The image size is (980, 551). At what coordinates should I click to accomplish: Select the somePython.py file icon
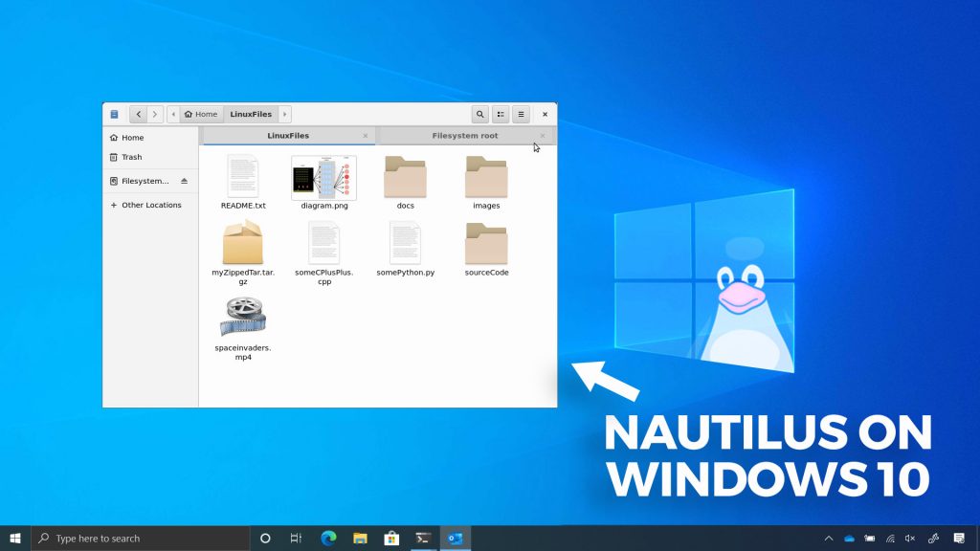coord(405,243)
